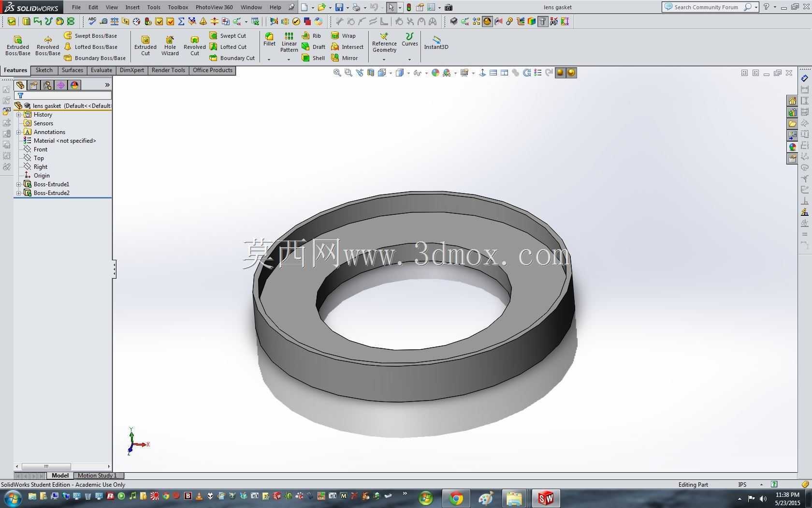Switch to the Render Tools tab
This screenshot has width=812, height=508.
pos(168,71)
